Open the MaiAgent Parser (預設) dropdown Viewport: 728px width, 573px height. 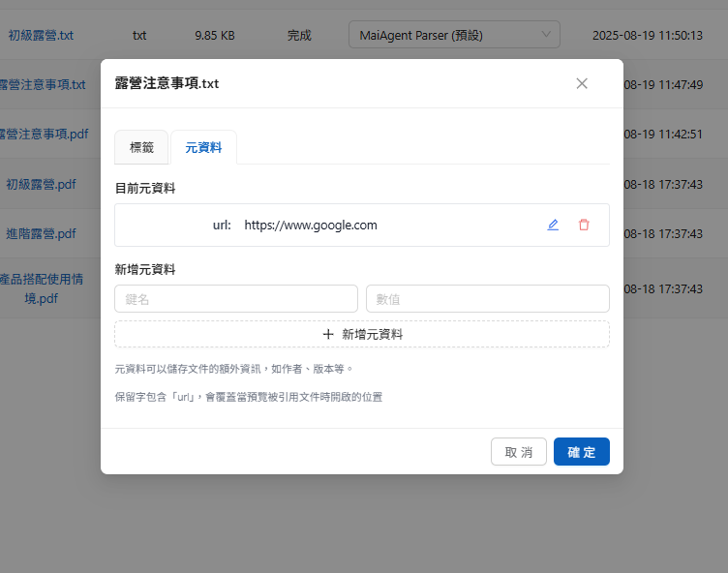coord(454,35)
